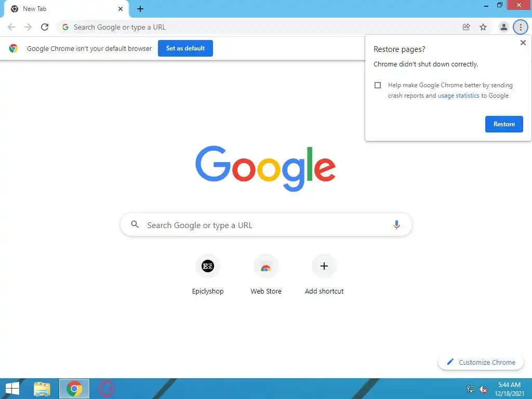Go back using the back arrow
This screenshot has height=399, width=532.
pyautogui.click(x=11, y=27)
